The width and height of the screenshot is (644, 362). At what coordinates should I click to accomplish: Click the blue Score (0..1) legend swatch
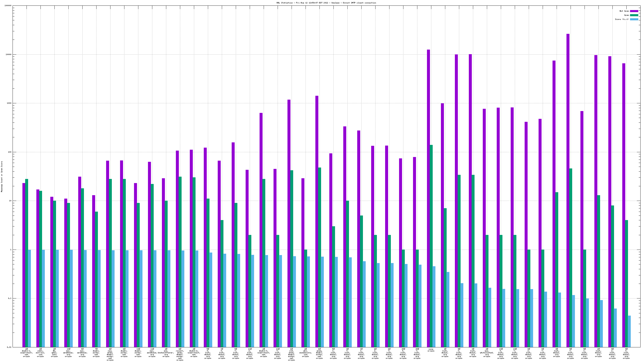(634, 19)
